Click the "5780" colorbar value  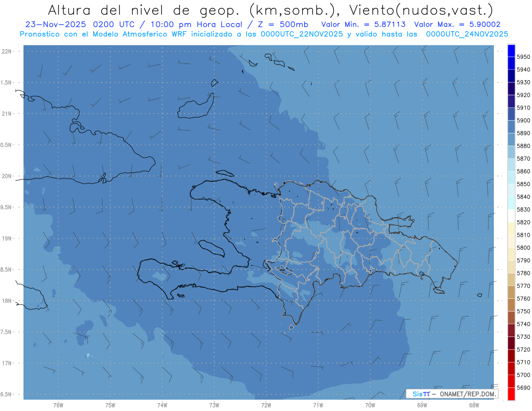523,273
